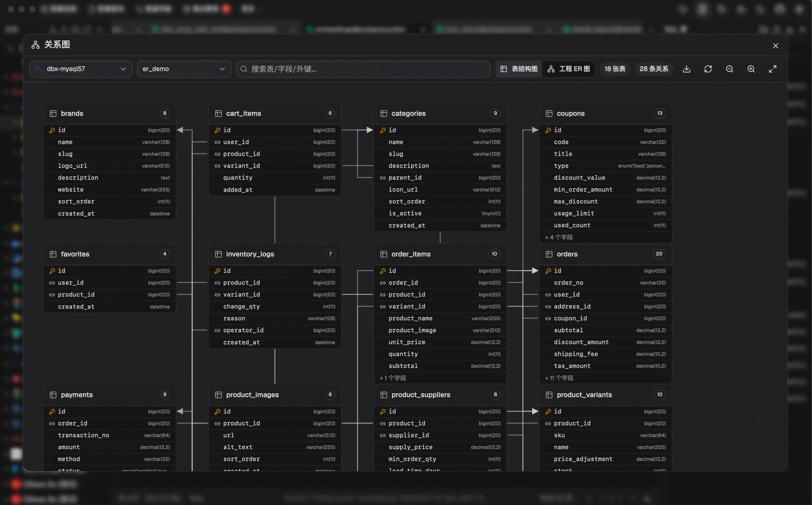Enter fullscreen diagram view

coord(772,69)
